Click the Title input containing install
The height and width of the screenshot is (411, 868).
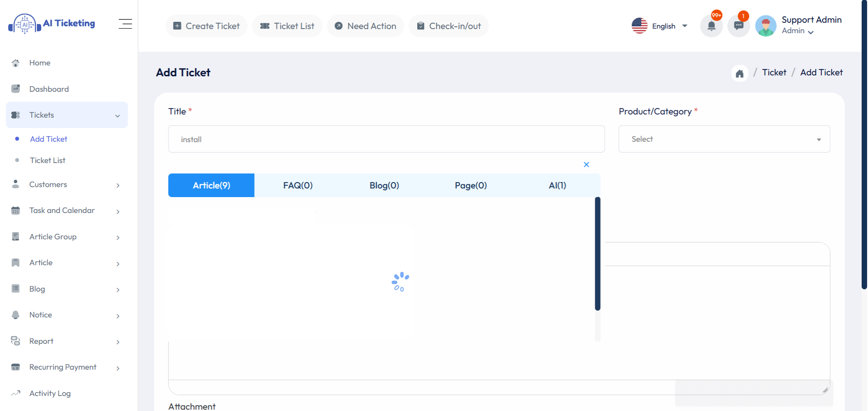coord(386,139)
